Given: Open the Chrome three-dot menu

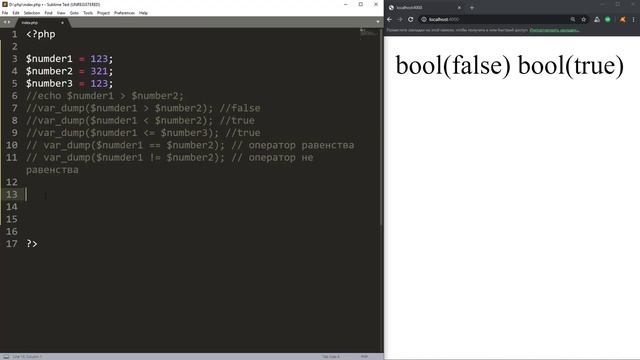Looking at the screenshot, I should [633, 19].
